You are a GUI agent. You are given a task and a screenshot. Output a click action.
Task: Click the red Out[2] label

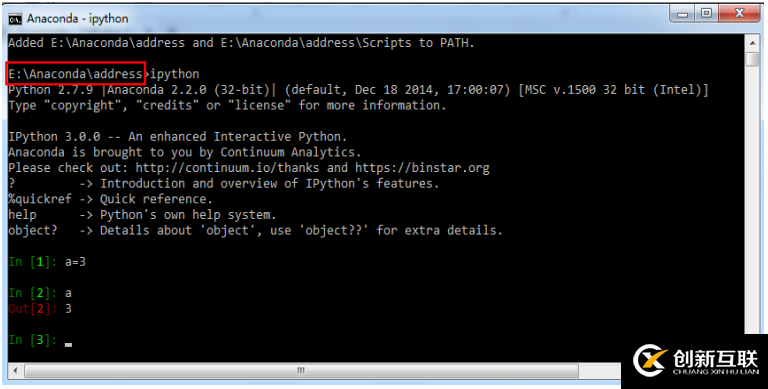[x=33, y=309]
